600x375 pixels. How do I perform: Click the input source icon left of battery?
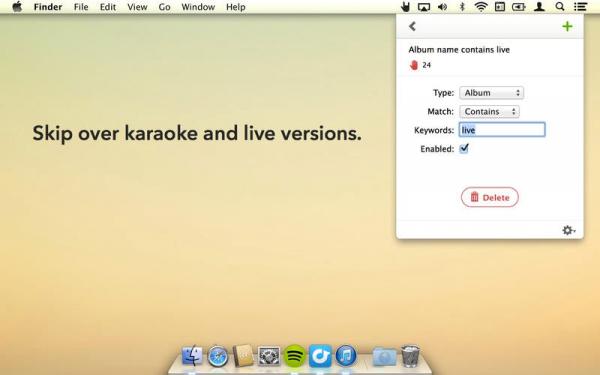(500, 7)
